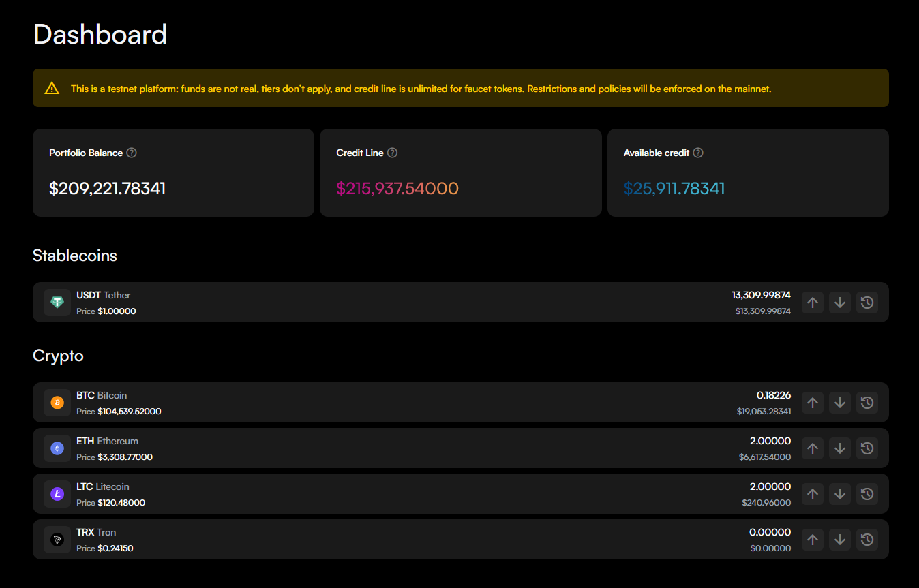This screenshot has width=919, height=588.
Task: Click the Bitcoin coin logo
Action: (x=57, y=403)
